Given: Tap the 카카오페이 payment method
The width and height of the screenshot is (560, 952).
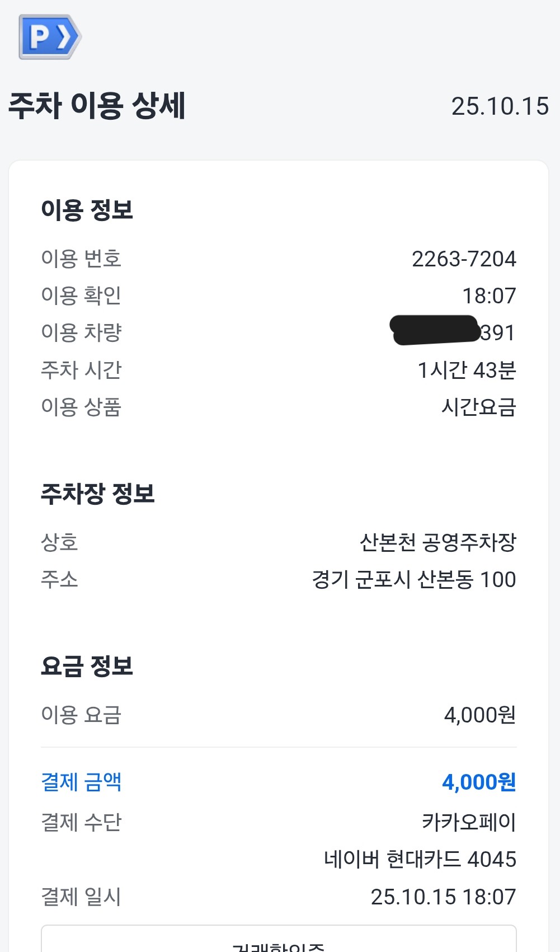Looking at the screenshot, I should point(469,822).
